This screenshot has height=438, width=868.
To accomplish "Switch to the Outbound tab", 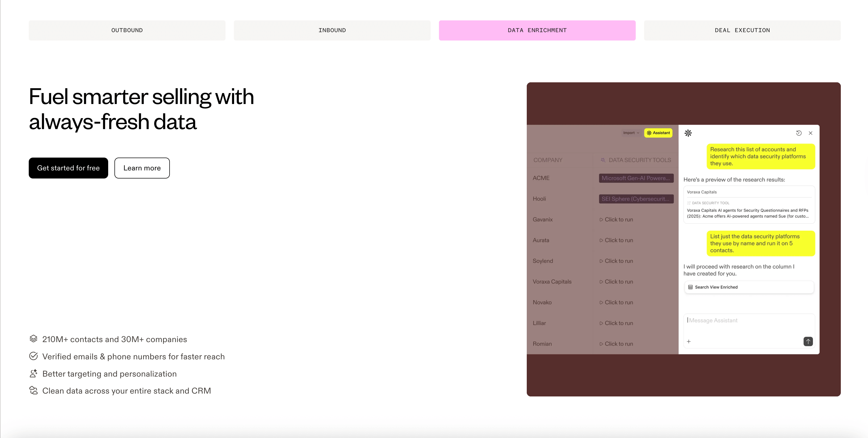I will click(127, 30).
